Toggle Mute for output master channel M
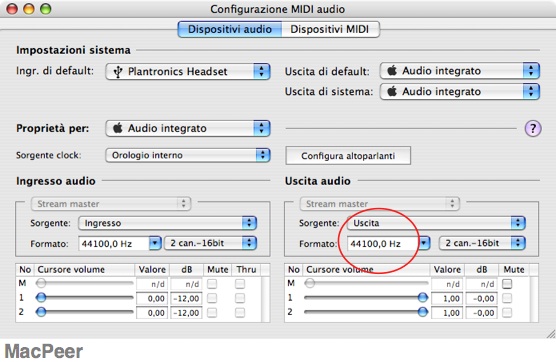The image size is (556, 362). 507,284
